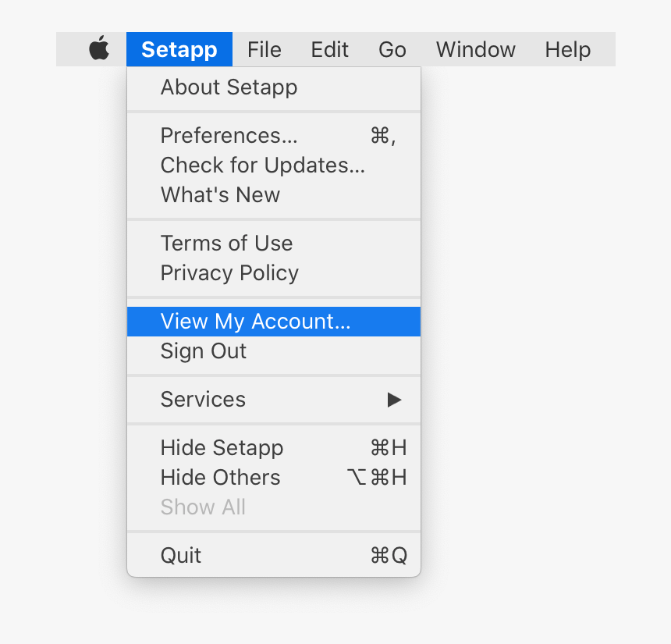671x644 pixels.
Task: Select View My Account… item
Action: pos(255,322)
